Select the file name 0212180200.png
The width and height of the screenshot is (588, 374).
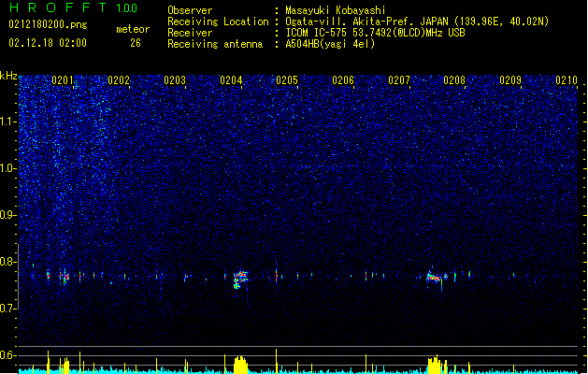tap(48, 24)
